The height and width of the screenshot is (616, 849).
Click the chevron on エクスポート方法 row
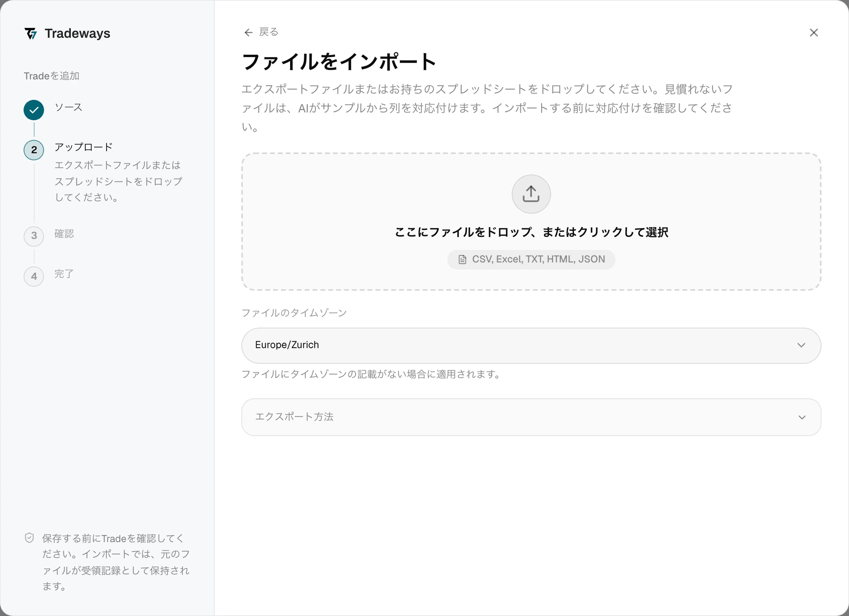click(x=802, y=417)
